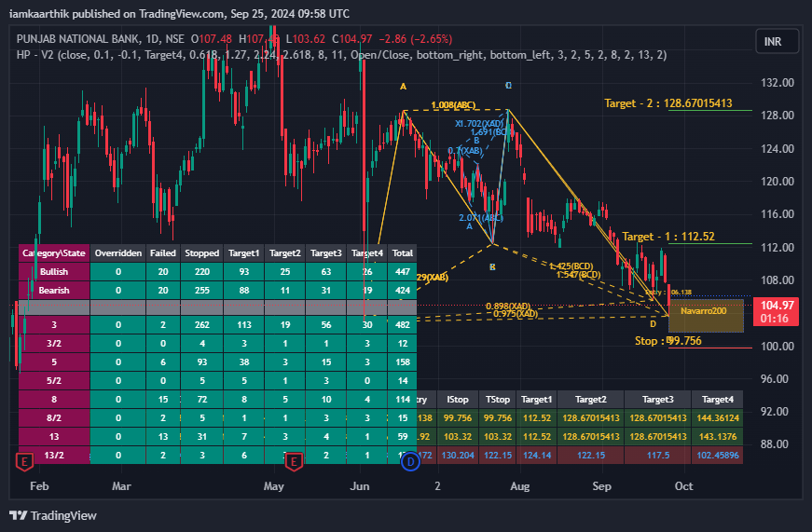This screenshot has width=812, height=532.
Task: Click the total value 482 in row 3
Action: [x=403, y=324]
